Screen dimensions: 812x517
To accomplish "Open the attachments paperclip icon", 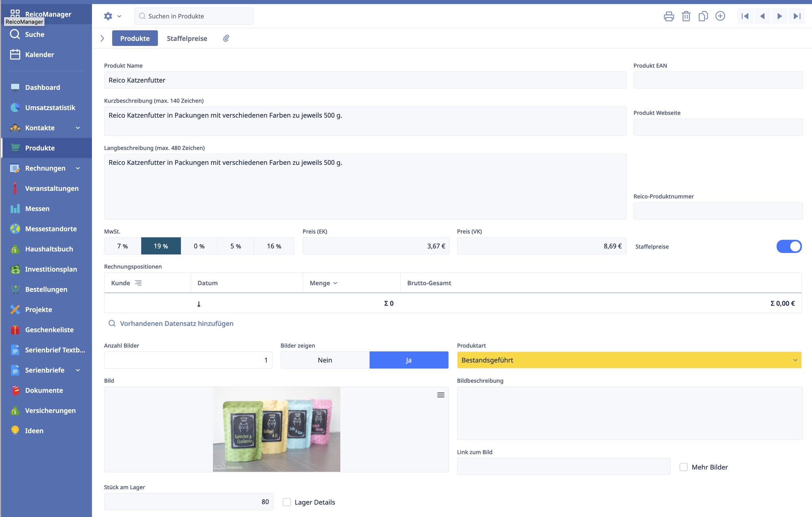I will point(226,38).
